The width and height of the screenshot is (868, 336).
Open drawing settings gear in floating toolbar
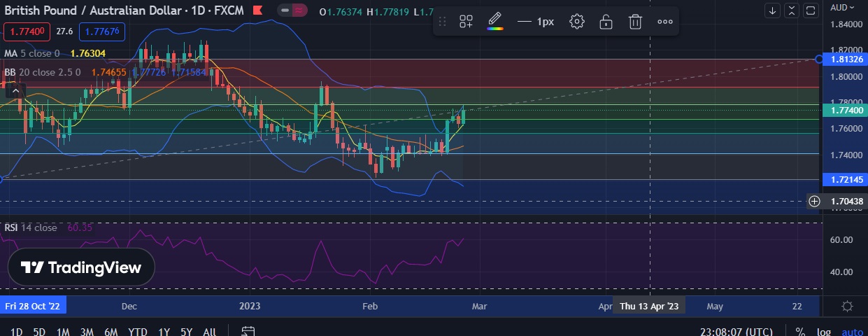click(x=576, y=22)
